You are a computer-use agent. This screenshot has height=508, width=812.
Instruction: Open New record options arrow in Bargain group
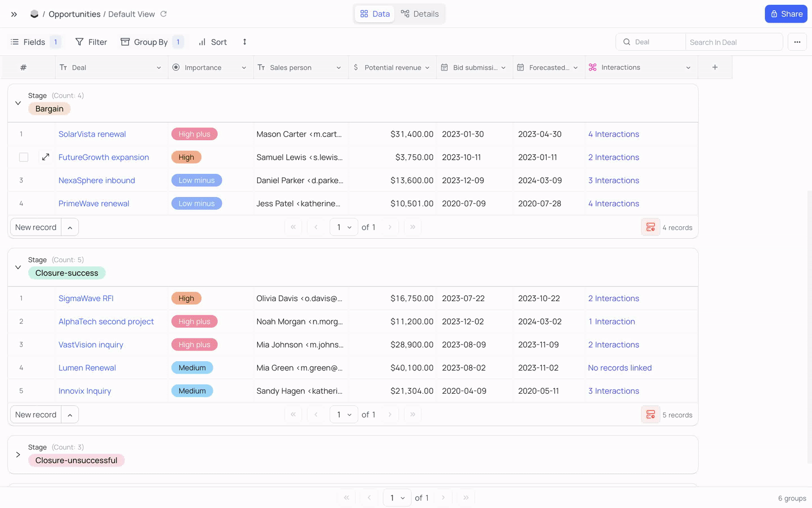(70, 227)
